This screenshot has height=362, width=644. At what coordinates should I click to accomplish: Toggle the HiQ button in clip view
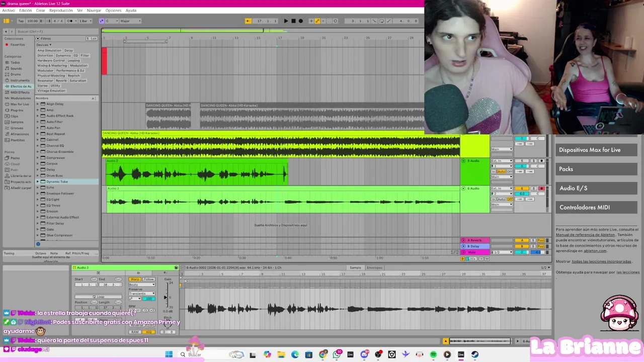148,332
